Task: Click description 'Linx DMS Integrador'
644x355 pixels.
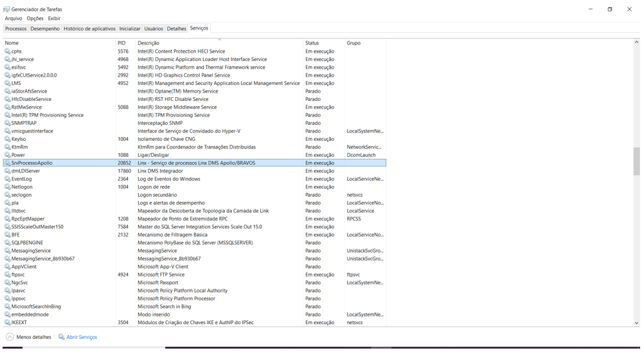Action: click(160, 171)
